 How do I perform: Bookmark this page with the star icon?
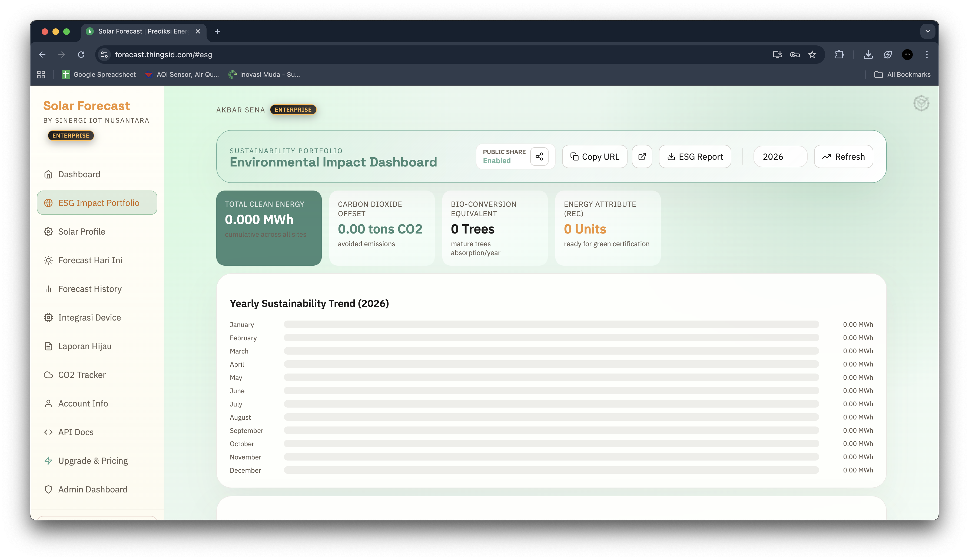pos(812,55)
